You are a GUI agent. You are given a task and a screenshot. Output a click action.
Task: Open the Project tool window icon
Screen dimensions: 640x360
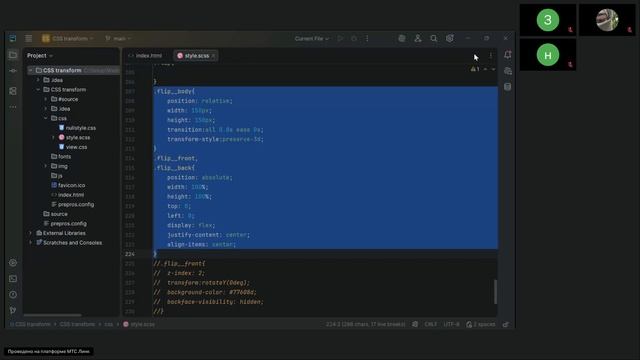tap(13, 55)
